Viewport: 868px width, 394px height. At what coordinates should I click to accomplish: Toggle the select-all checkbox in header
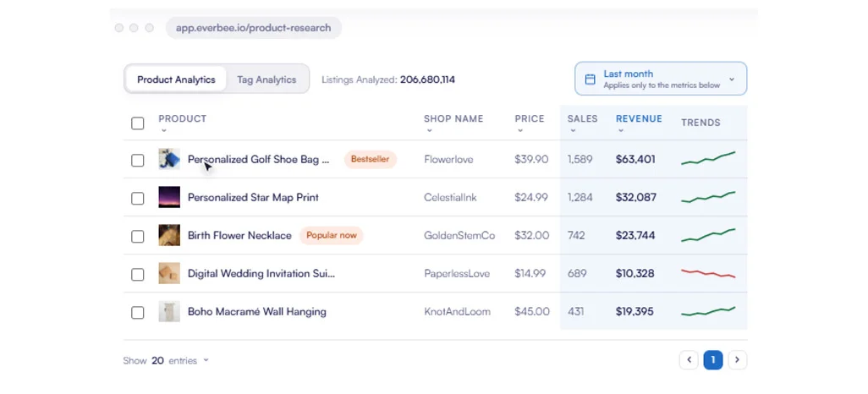[137, 123]
